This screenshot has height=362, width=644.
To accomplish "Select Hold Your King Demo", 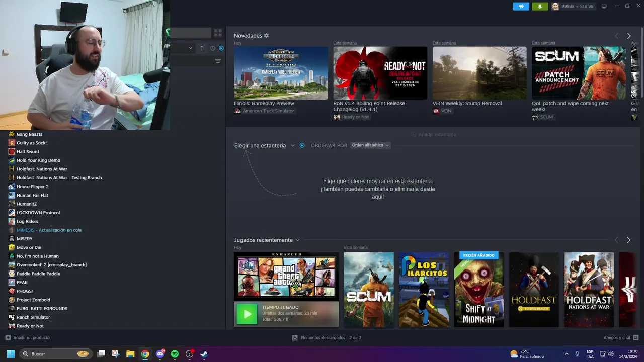I will pyautogui.click(x=38, y=160).
